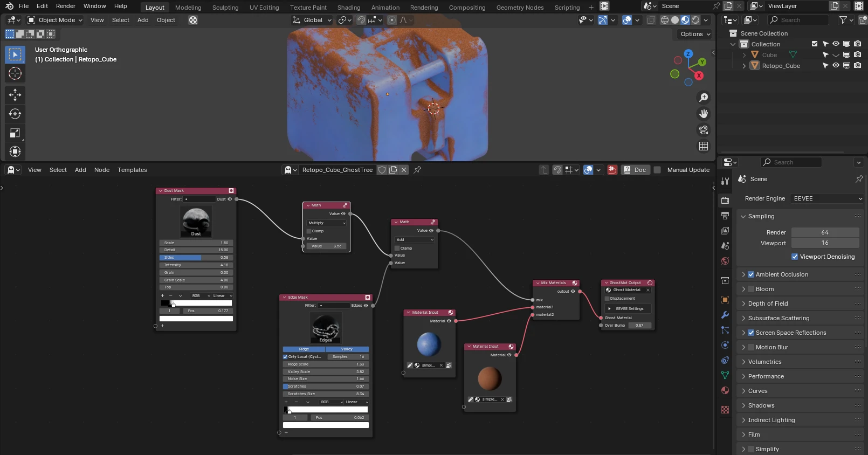Disable Ambient Occlusion checkbox
The image size is (868, 455).
pyautogui.click(x=751, y=274)
